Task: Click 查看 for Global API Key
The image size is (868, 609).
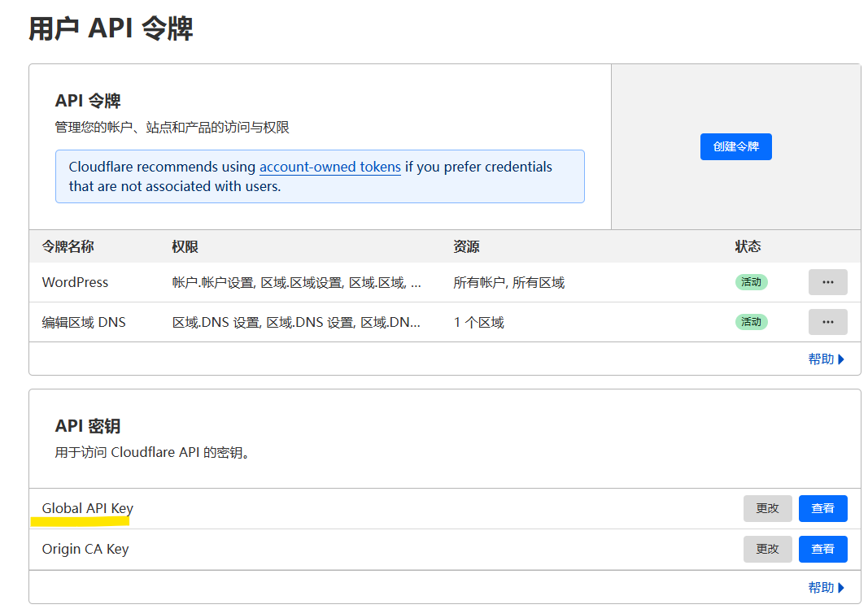Action: 822,508
